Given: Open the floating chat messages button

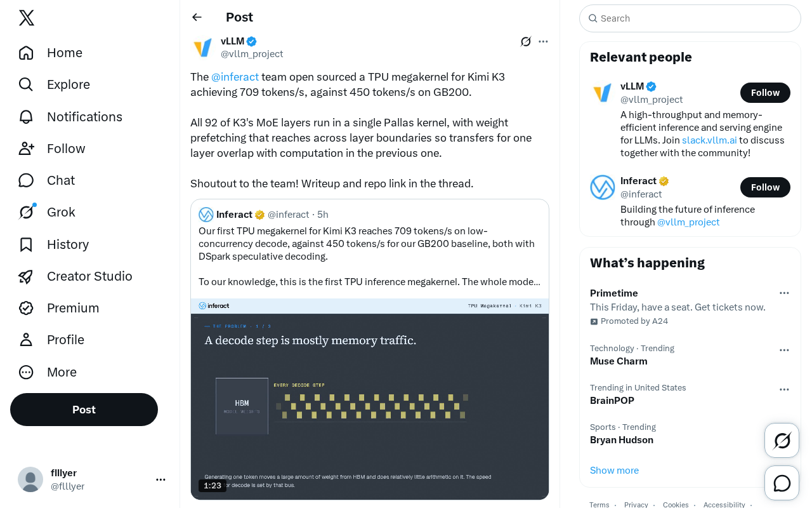Looking at the screenshot, I should tap(782, 483).
